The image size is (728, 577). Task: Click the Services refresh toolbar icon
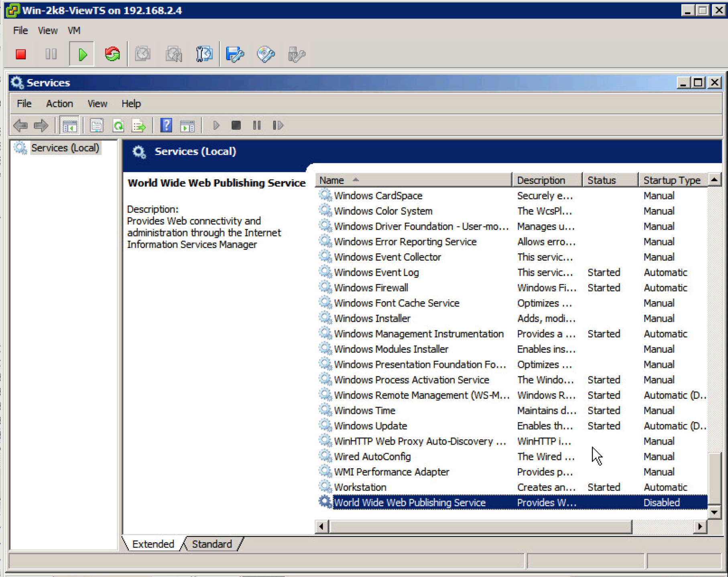(118, 126)
